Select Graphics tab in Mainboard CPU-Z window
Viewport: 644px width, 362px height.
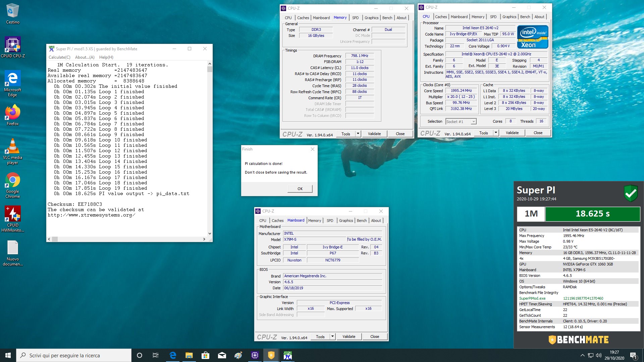click(346, 221)
